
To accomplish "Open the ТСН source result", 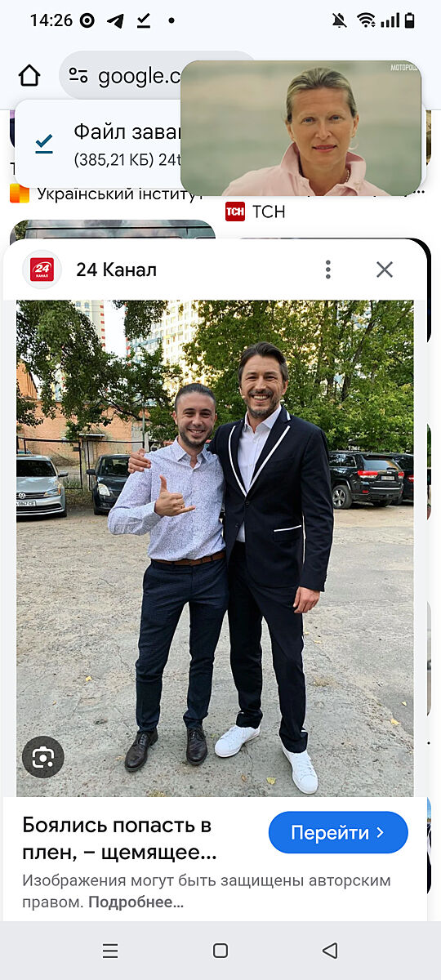I will pyautogui.click(x=256, y=212).
